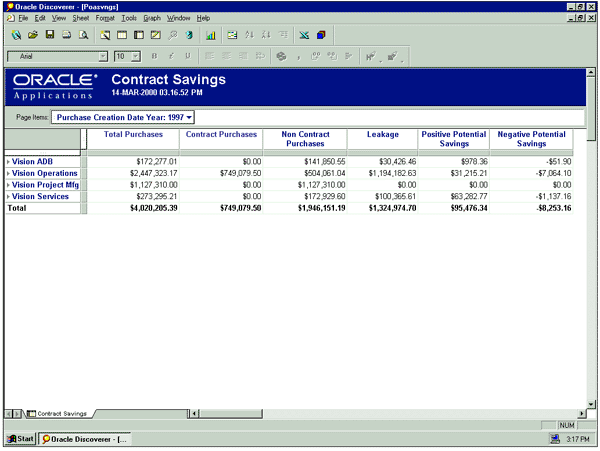Image resolution: width=600 pixels, height=451 pixels.
Task: Expand the Vision Operations row
Action: (x=8, y=173)
